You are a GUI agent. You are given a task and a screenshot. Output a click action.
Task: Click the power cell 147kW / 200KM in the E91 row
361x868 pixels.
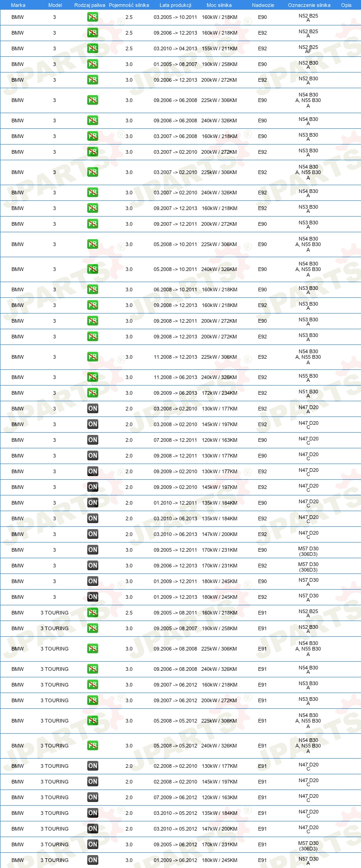click(219, 829)
